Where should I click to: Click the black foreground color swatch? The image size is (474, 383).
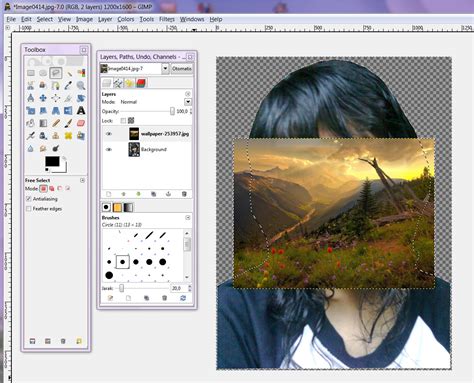pyautogui.click(x=52, y=161)
